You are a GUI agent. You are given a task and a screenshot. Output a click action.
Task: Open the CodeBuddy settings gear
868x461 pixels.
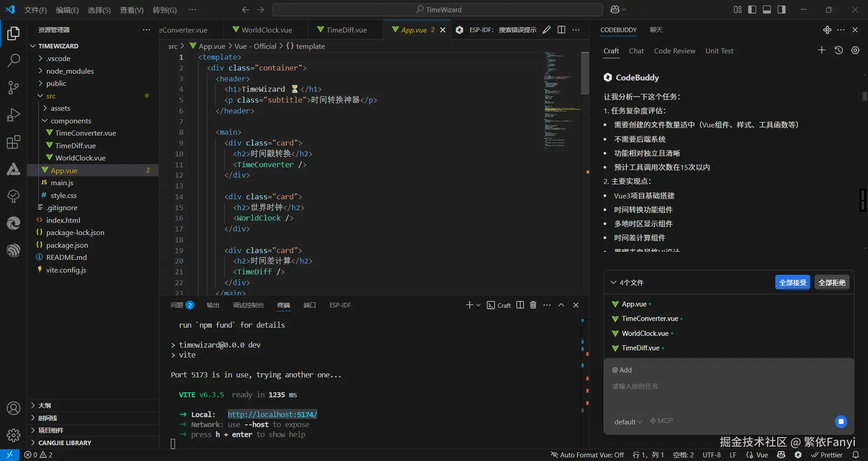855,50
